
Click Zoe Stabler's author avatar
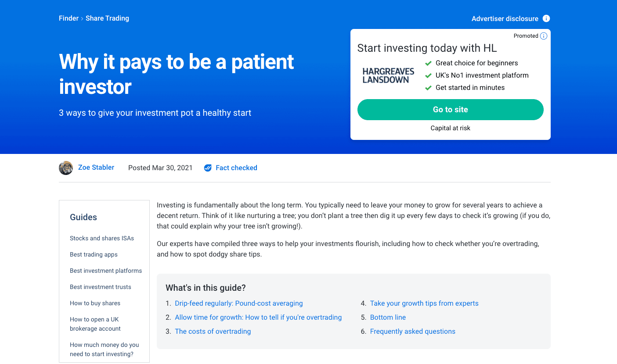click(x=66, y=168)
